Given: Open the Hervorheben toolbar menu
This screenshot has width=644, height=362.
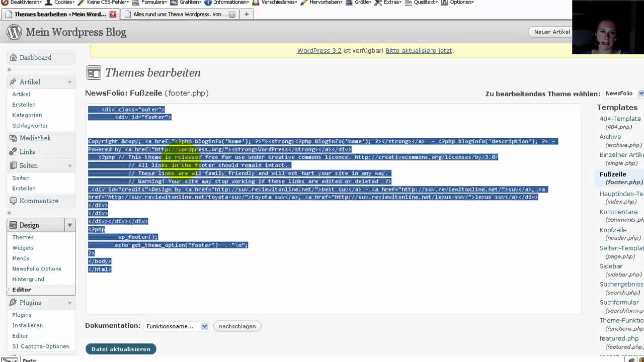Looking at the screenshot, I should (x=321, y=2).
